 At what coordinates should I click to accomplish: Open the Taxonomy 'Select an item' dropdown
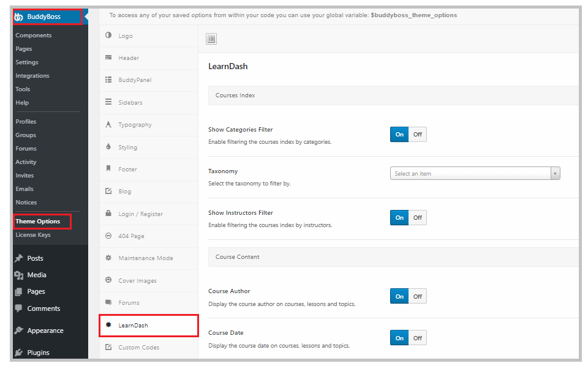(x=470, y=174)
